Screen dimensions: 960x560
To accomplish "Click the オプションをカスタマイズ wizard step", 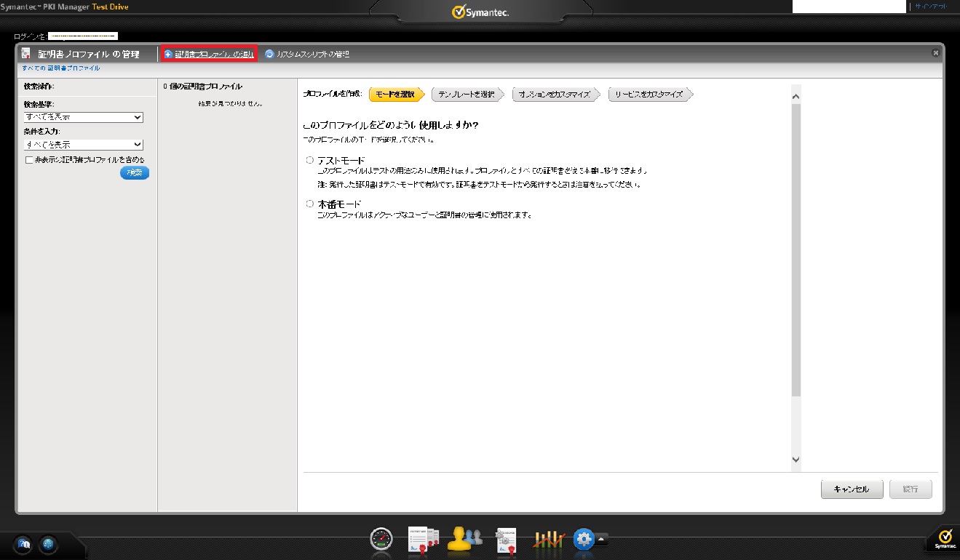I will [x=555, y=95].
